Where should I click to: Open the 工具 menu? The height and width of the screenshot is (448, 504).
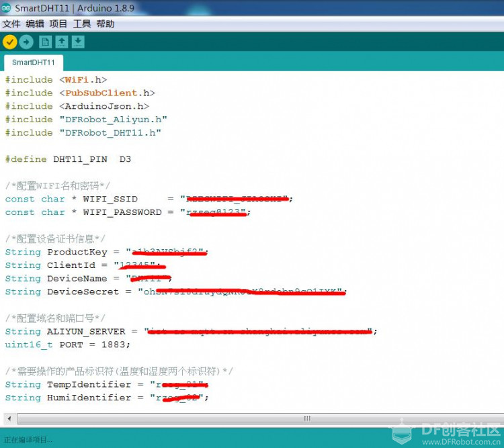81,24
